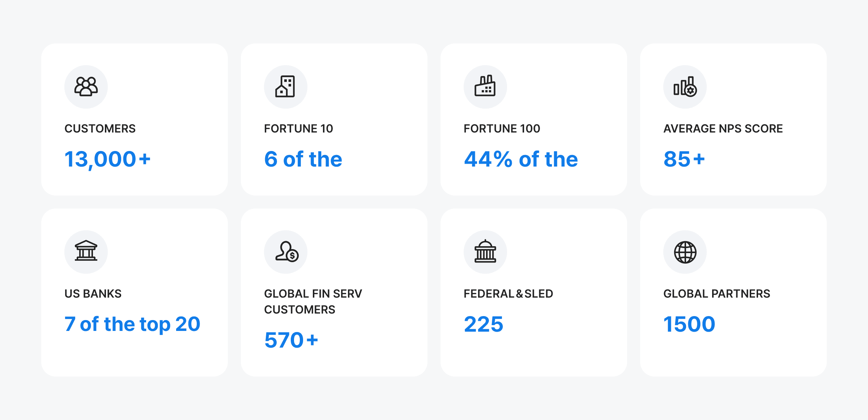Click the "44% of the" statistic
The image size is (868, 420).
pos(521,159)
